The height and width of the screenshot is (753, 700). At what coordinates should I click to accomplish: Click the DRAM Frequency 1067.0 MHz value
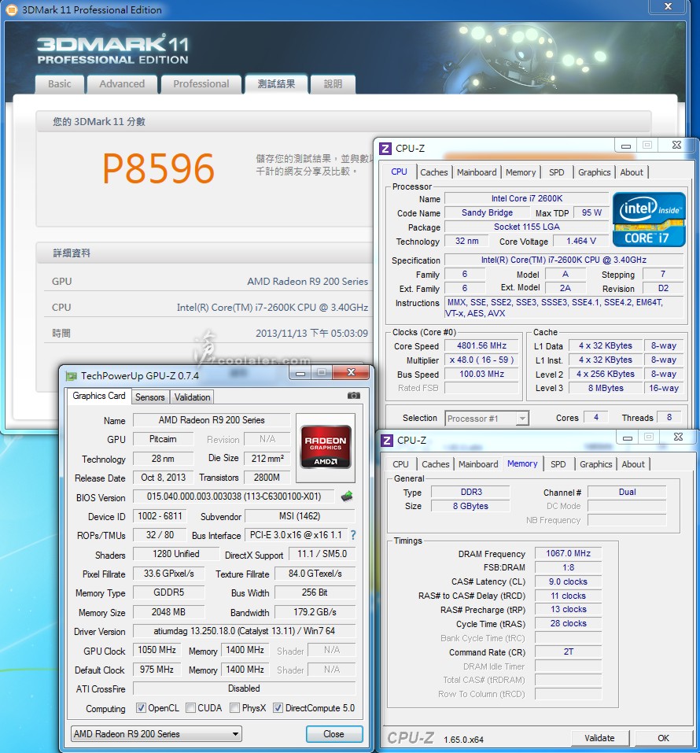[x=568, y=554]
